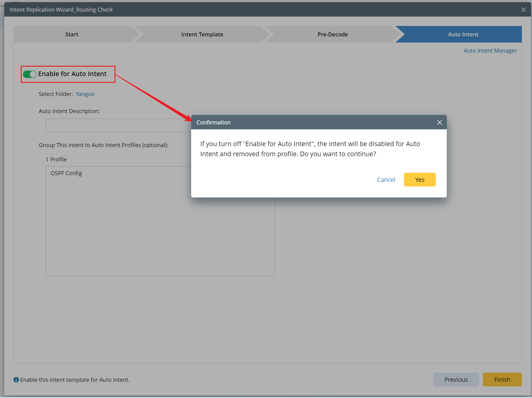Click the info icon beside the hint text

click(16, 380)
